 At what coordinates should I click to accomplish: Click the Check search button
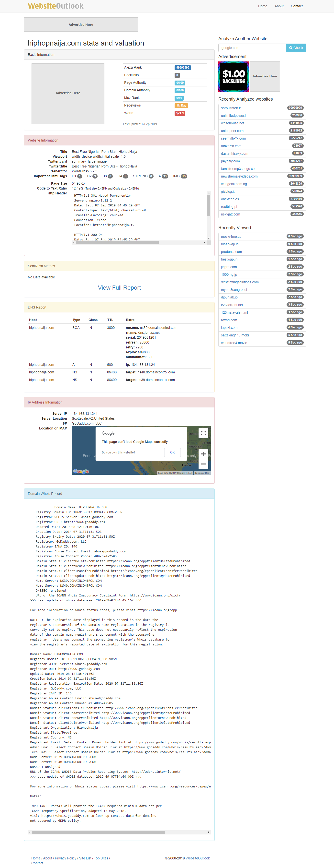[x=296, y=48]
